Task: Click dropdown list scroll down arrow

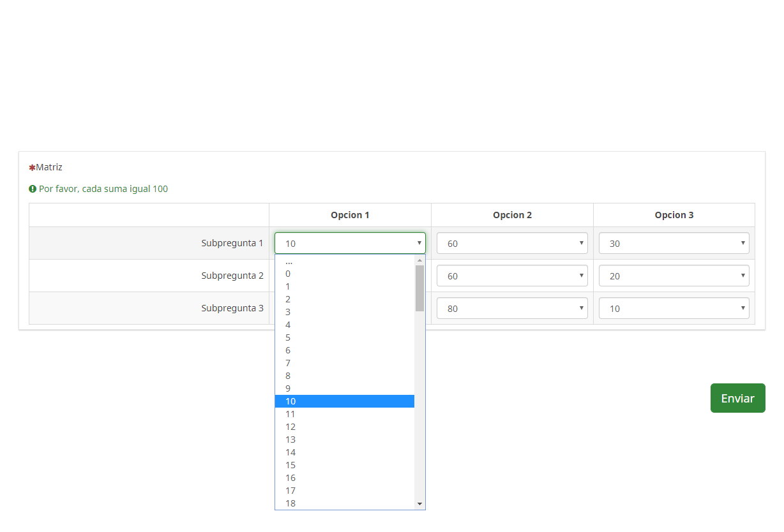Action: 419,504
